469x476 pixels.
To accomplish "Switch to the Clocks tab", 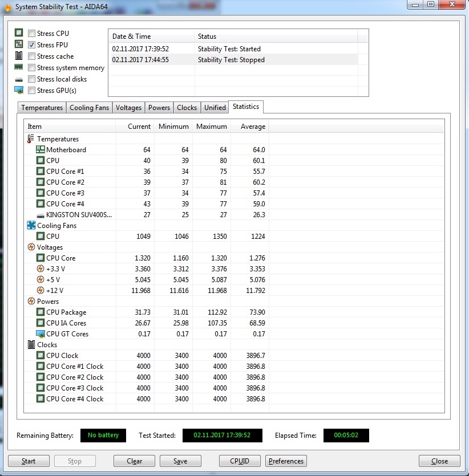I will (x=187, y=108).
